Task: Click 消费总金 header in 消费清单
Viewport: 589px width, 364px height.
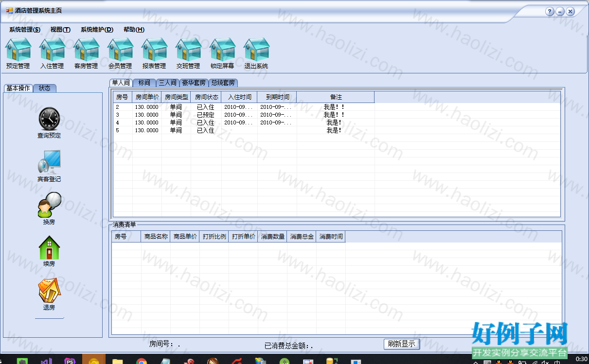Action: coord(302,237)
